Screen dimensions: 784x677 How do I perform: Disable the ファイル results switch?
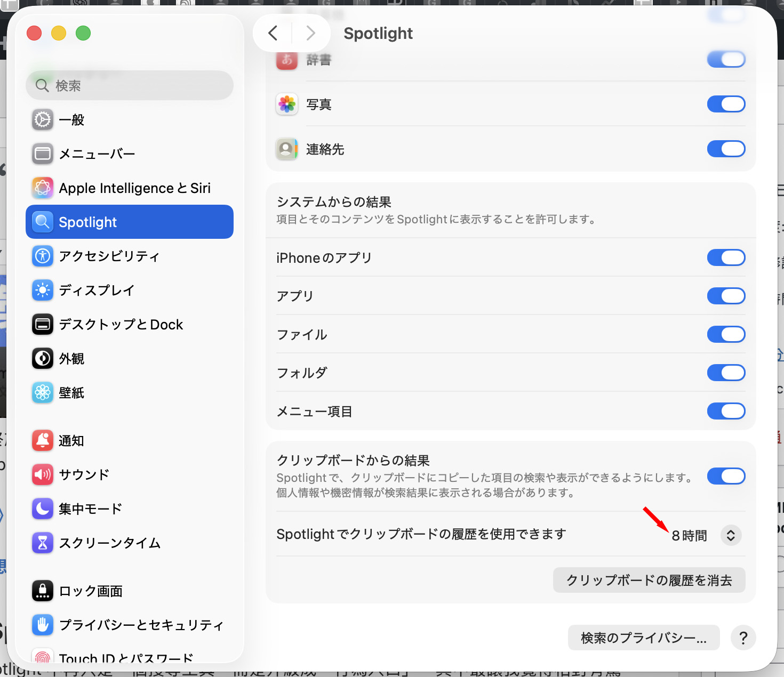pyautogui.click(x=726, y=335)
